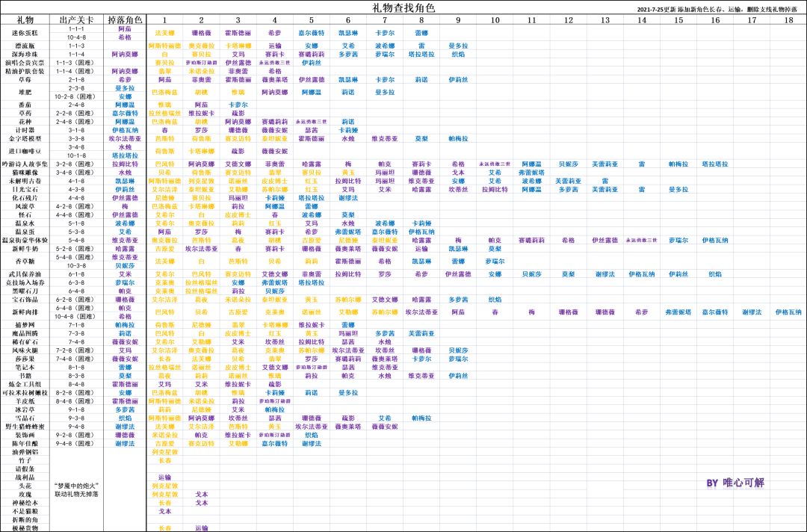This screenshot has width=807, height=532.
Task: Click the 2021-7-25更新 update note
Action: [x=717, y=9]
